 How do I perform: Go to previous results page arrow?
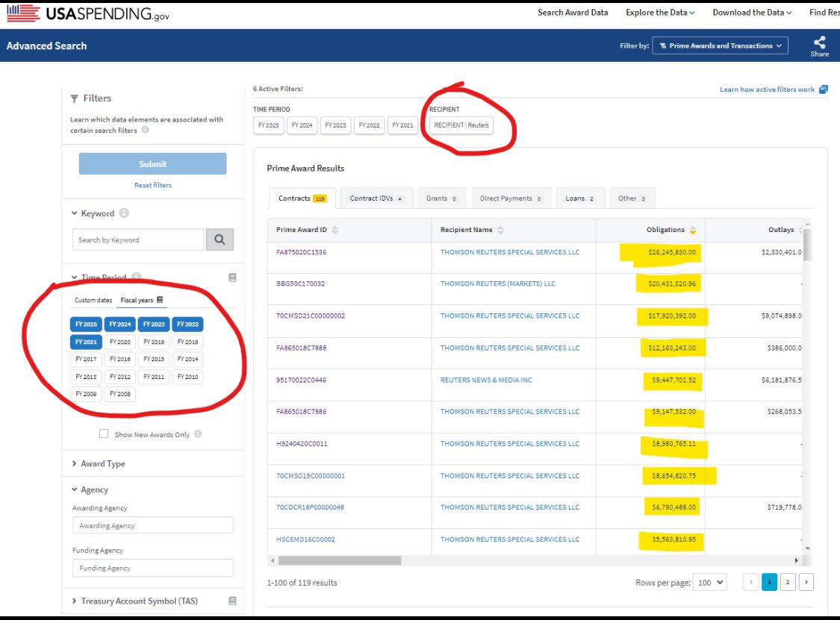pyautogui.click(x=751, y=582)
